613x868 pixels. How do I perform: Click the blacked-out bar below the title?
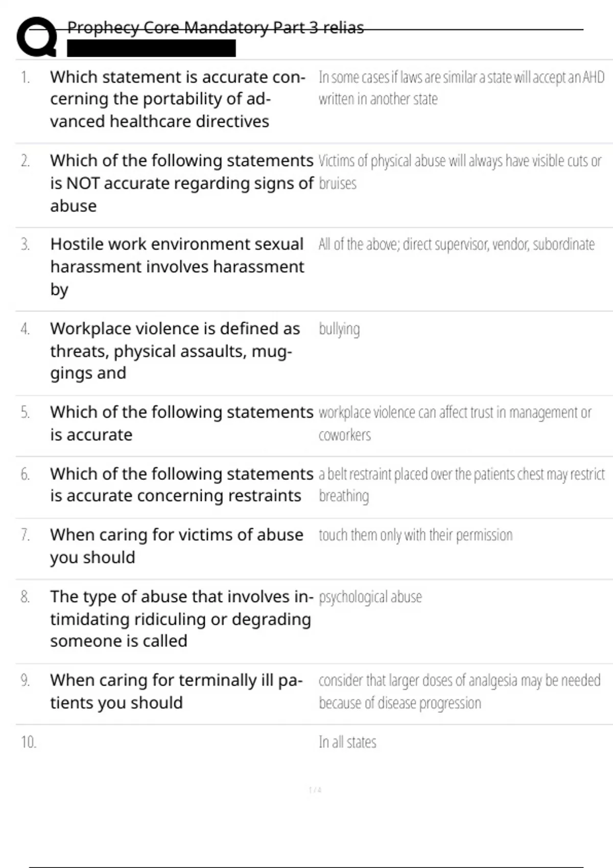pyautogui.click(x=151, y=49)
